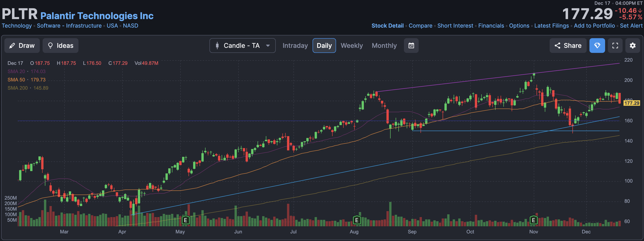Image resolution: width=644 pixels, height=241 pixels.
Task: Open Latest Filings link
Action: pos(551,26)
